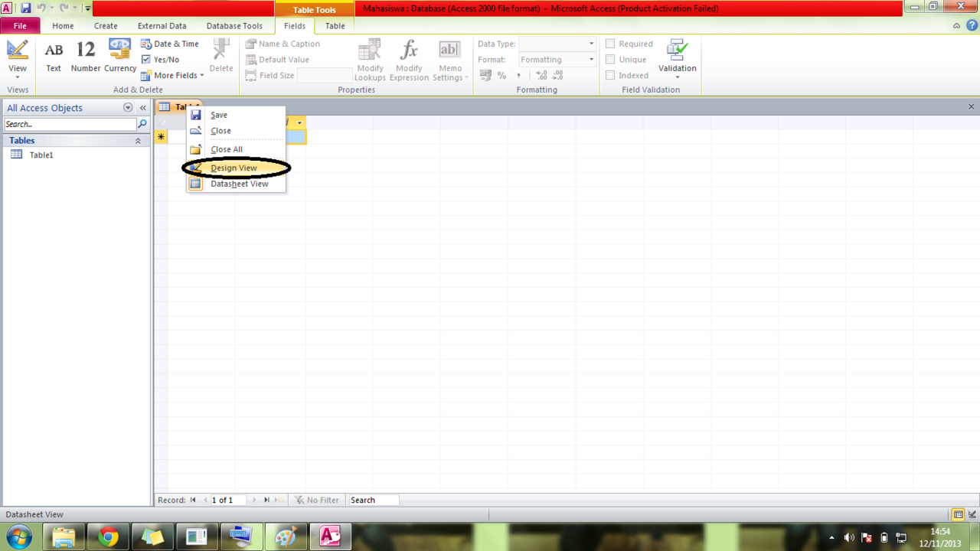Go to first record
The height and width of the screenshot is (551, 980).
pos(194,500)
